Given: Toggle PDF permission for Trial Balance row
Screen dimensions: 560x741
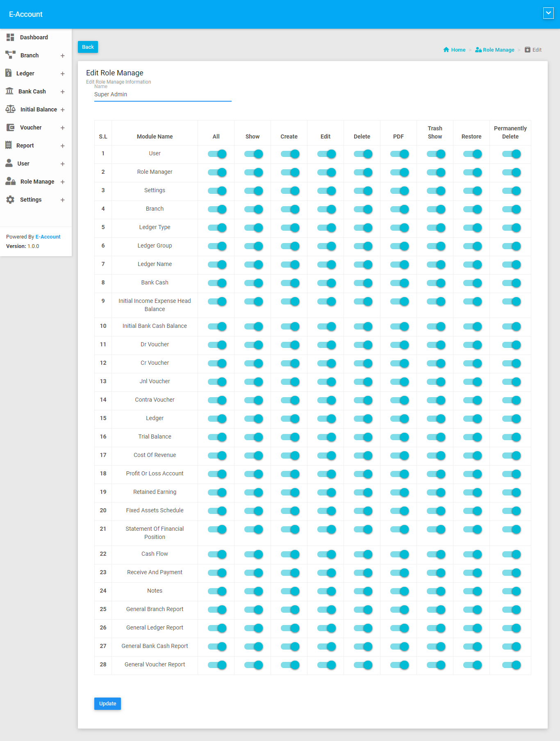Looking at the screenshot, I should pyautogui.click(x=399, y=437).
